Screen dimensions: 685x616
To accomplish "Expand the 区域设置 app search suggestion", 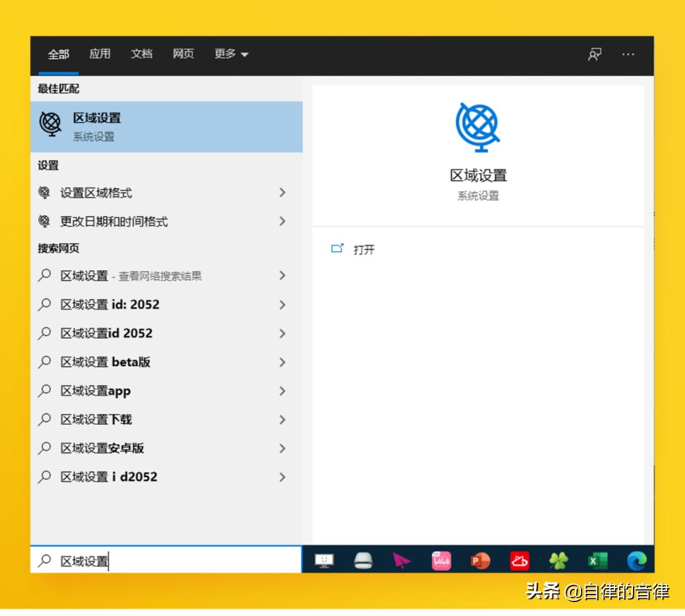I will [x=282, y=391].
